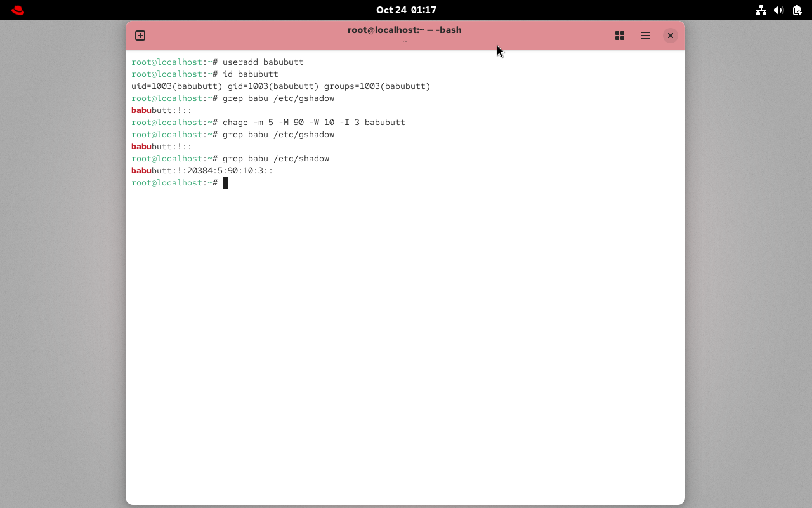The width and height of the screenshot is (812, 508).
Task: Open Activities via the Red Hat logo
Action: pyautogui.click(x=18, y=10)
